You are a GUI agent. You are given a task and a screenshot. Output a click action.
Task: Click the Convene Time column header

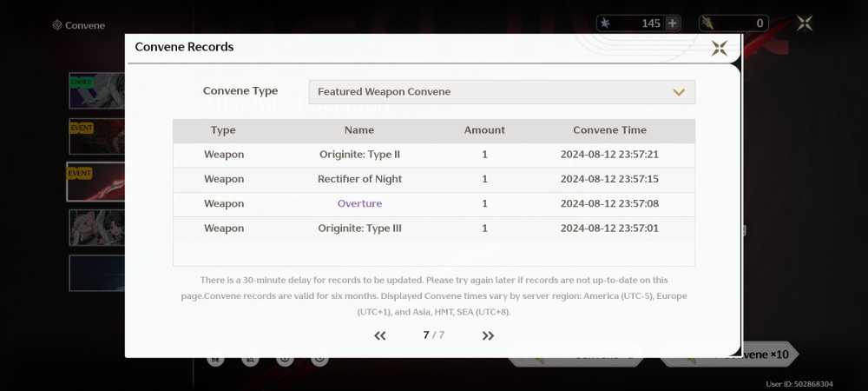coord(609,130)
